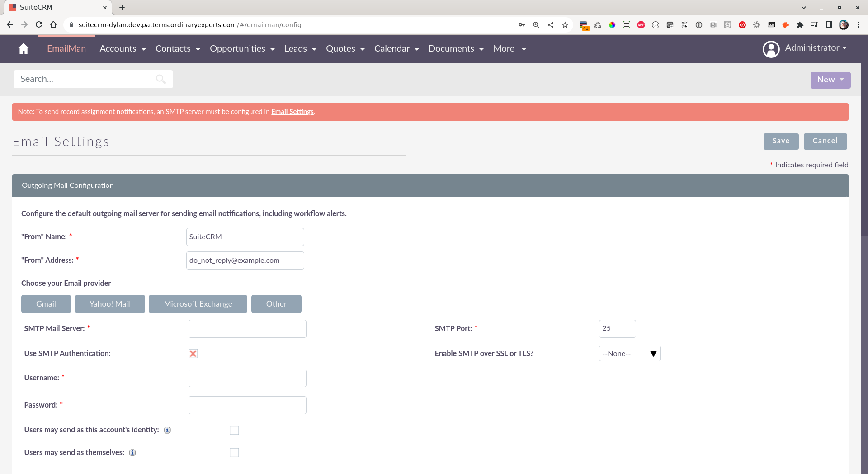This screenshot has width=868, height=474.
Task: Click the SMTP Port field
Action: [x=618, y=329]
